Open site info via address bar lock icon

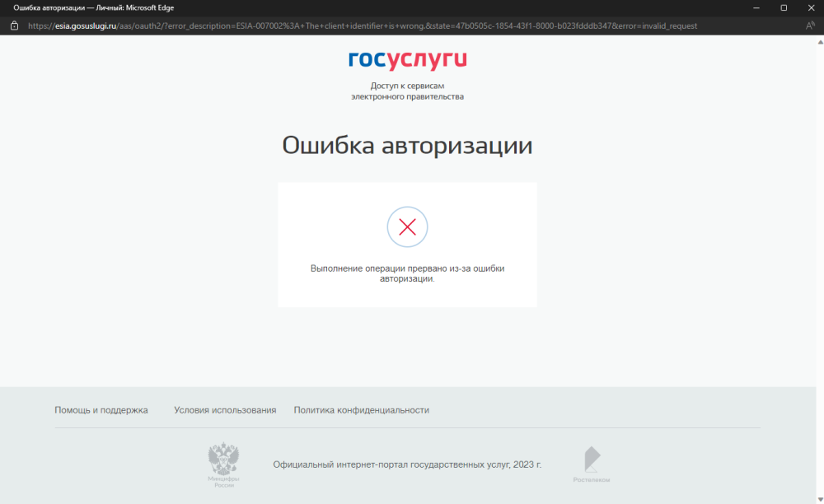(13, 26)
